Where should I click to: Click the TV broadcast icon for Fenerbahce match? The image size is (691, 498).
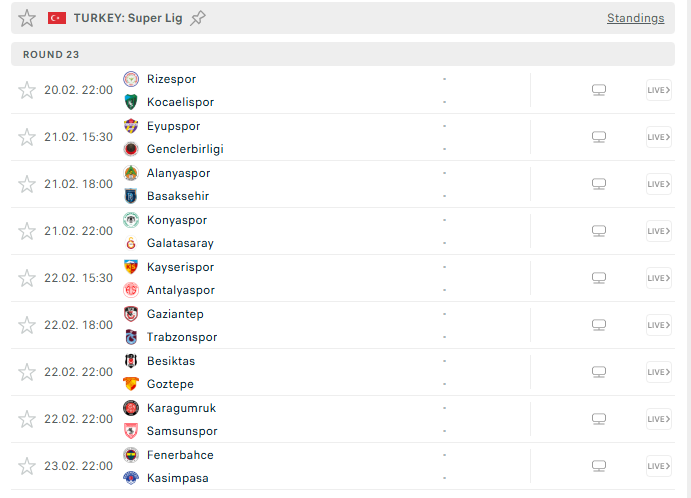pos(599,466)
